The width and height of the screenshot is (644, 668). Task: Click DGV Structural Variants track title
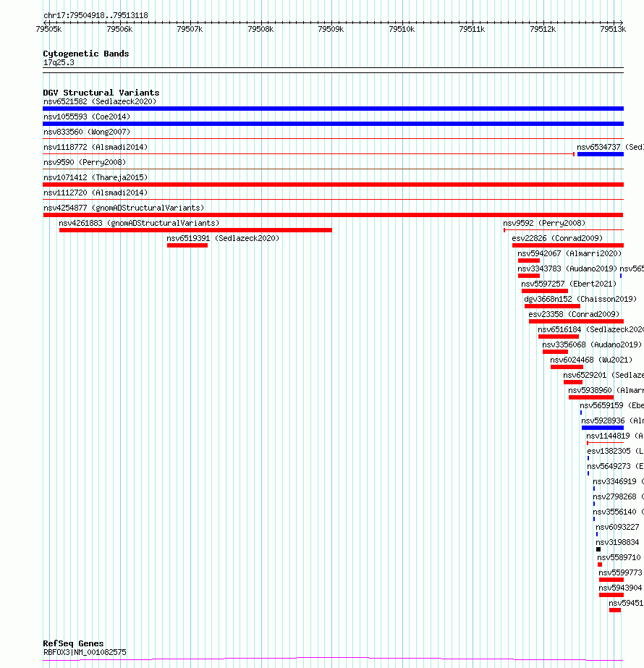click(x=101, y=93)
